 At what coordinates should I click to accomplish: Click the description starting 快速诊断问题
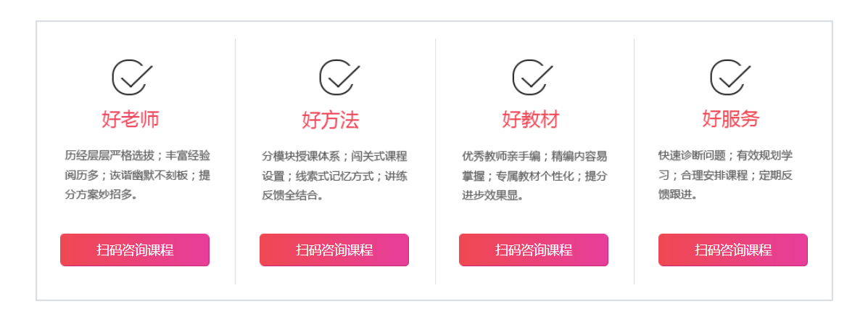726,175
